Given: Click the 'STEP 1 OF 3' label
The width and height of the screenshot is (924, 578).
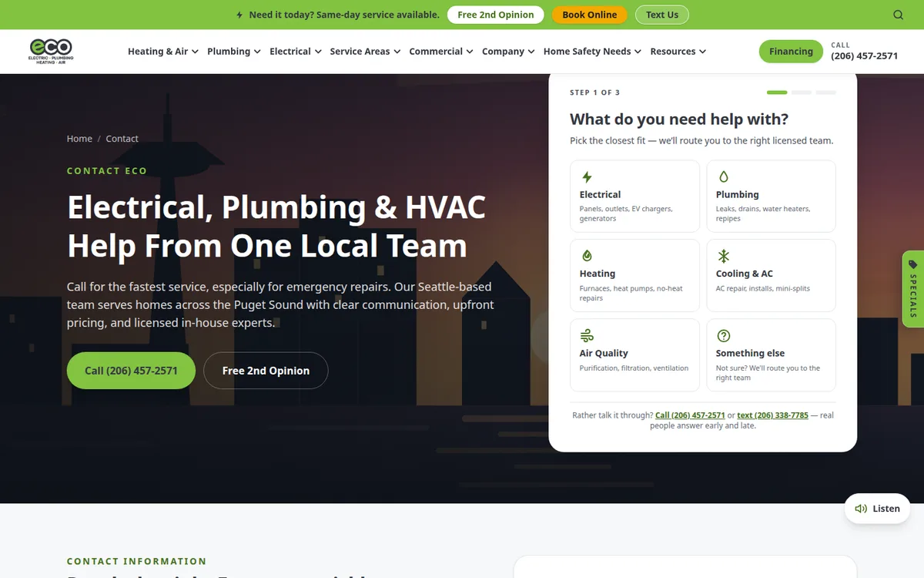Looking at the screenshot, I should (594, 92).
